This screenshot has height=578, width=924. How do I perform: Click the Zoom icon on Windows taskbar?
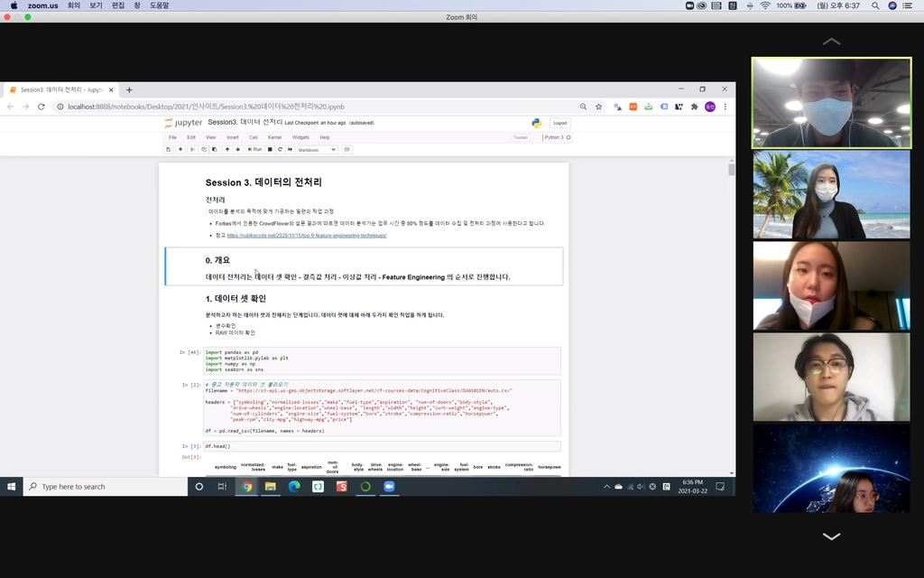point(389,487)
